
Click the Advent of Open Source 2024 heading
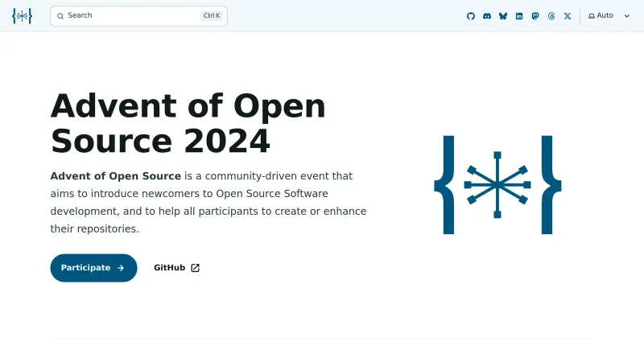(188, 124)
